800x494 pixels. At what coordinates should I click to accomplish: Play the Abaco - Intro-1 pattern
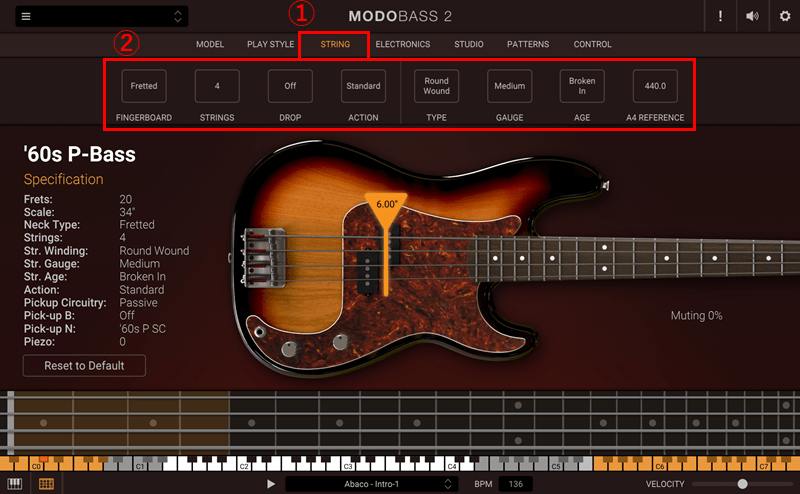pyautogui.click(x=270, y=484)
